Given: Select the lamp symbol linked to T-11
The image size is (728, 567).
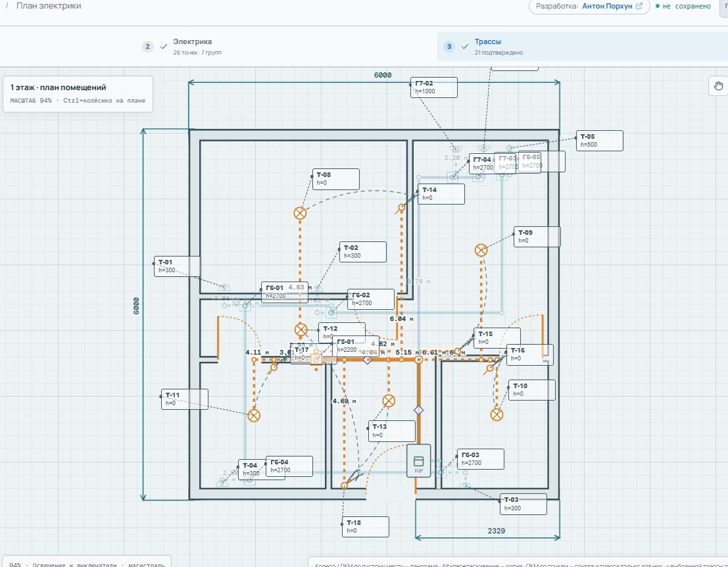Looking at the screenshot, I should click(x=254, y=415).
